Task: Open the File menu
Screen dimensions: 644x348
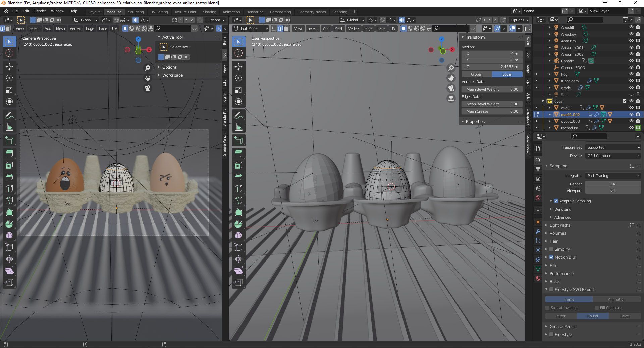Action: coord(15,11)
